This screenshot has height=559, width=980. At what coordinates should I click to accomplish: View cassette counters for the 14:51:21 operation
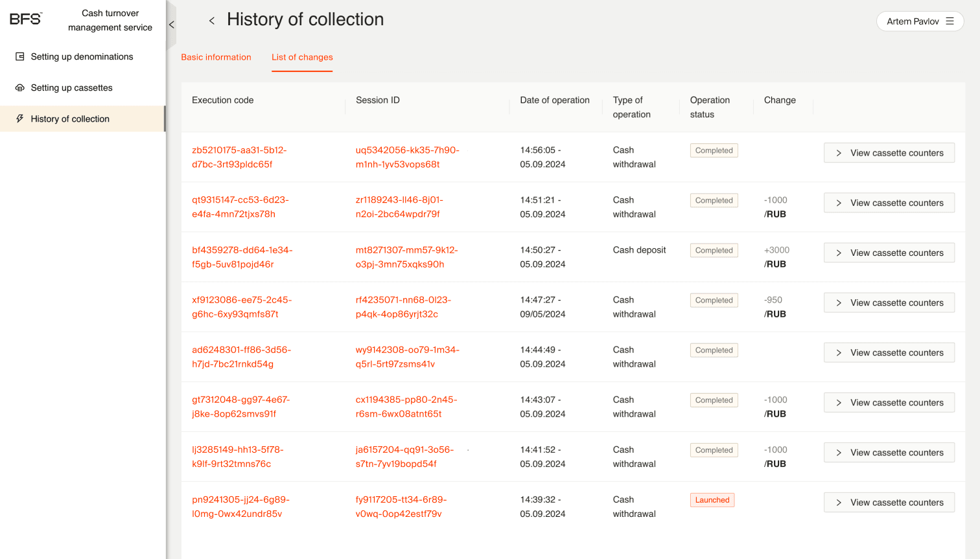889,203
